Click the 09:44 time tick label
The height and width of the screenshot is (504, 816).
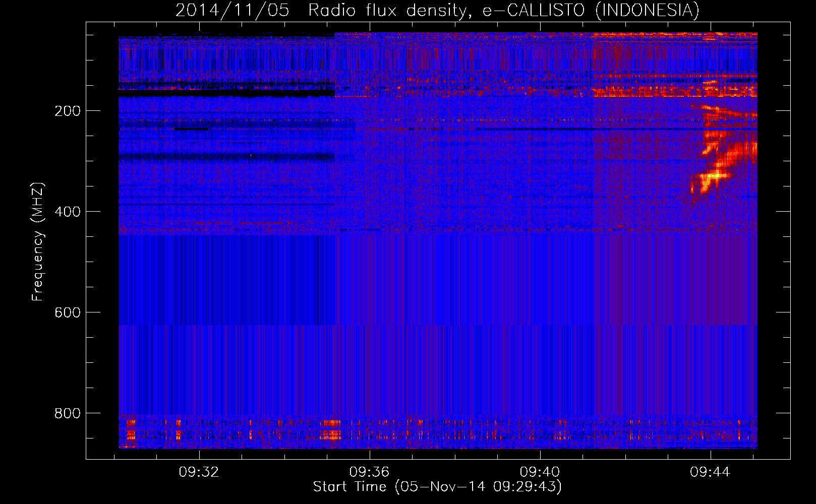(x=710, y=472)
